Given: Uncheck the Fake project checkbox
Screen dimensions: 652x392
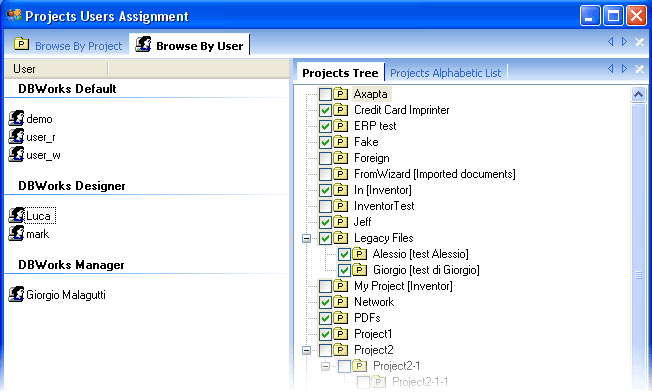Looking at the screenshot, I should pos(325,143).
